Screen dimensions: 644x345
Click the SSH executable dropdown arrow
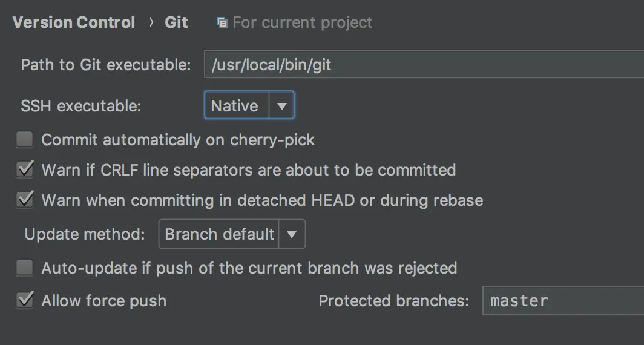281,106
